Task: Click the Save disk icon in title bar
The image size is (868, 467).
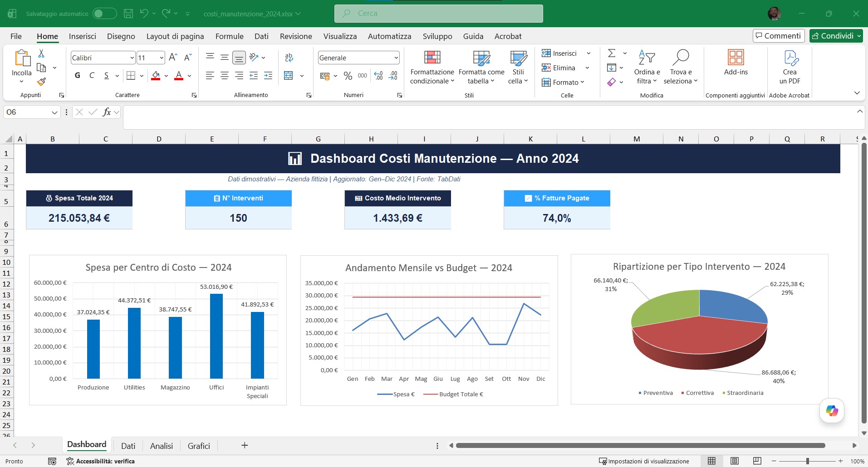Action: (128, 14)
